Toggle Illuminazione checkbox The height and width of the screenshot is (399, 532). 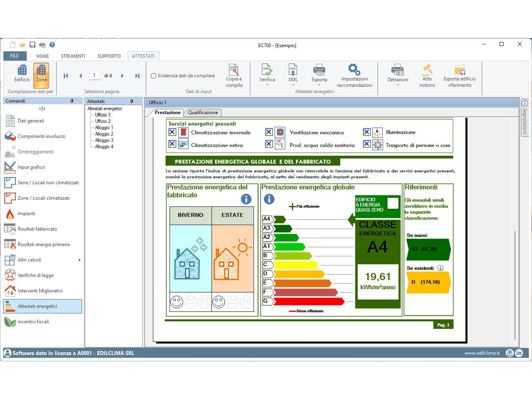click(367, 132)
